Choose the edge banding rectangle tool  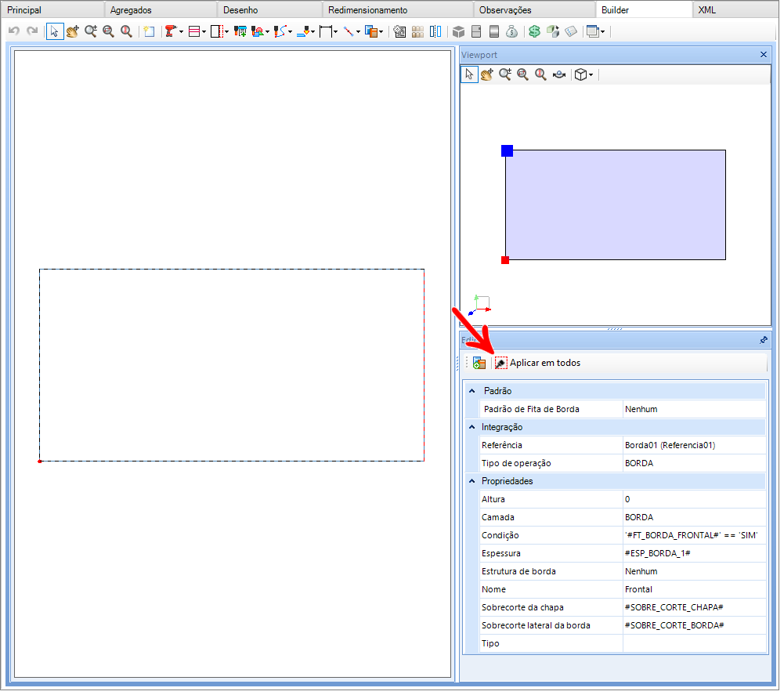tap(217, 31)
